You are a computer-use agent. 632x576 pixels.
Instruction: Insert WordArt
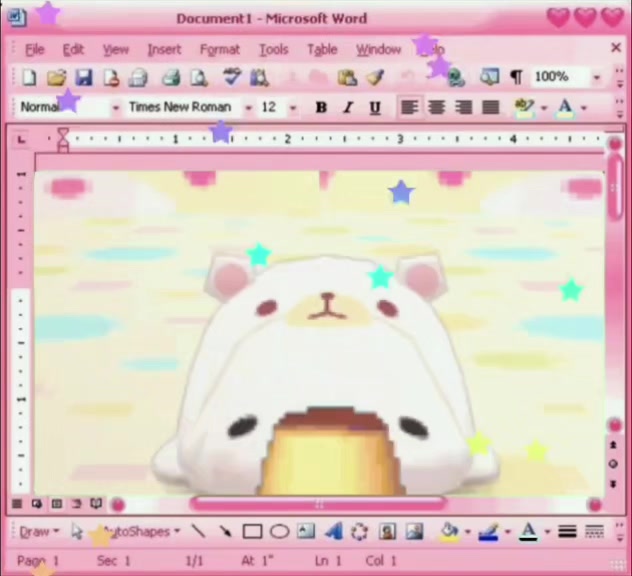[x=334, y=531]
